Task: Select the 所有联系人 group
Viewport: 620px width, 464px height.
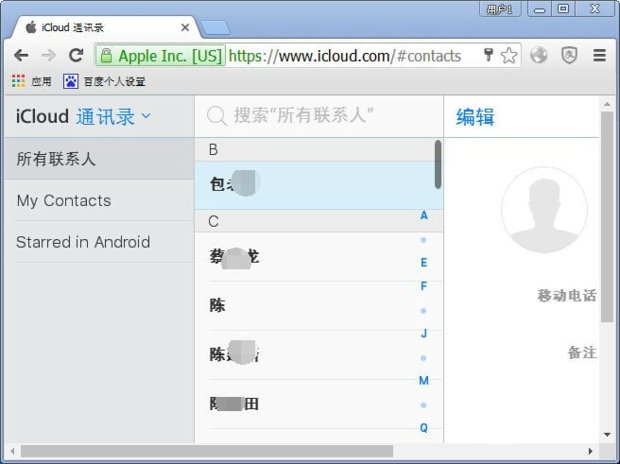Action: [100, 159]
